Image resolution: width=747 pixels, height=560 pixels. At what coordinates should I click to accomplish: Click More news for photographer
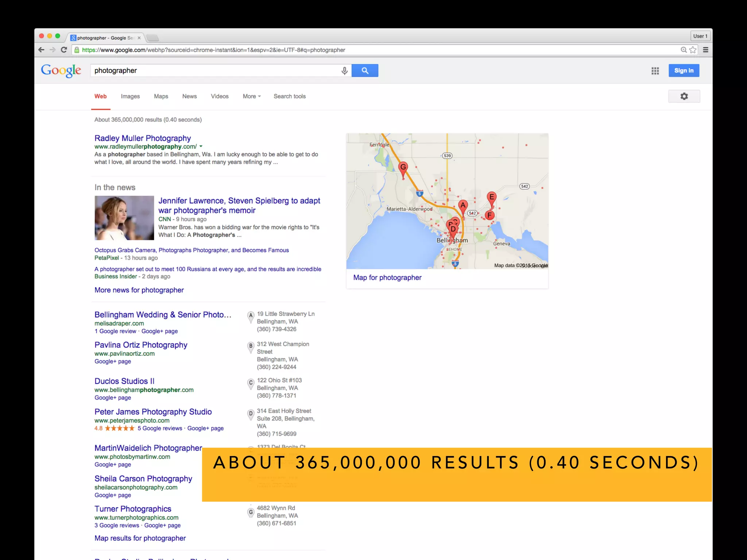point(139,290)
